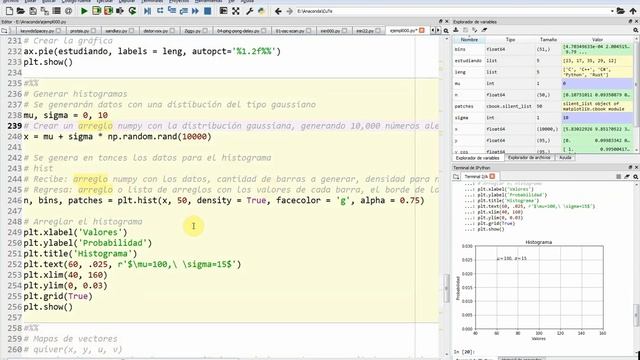
Task: Maximize the current pane
Action: click(x=236, y=11)
